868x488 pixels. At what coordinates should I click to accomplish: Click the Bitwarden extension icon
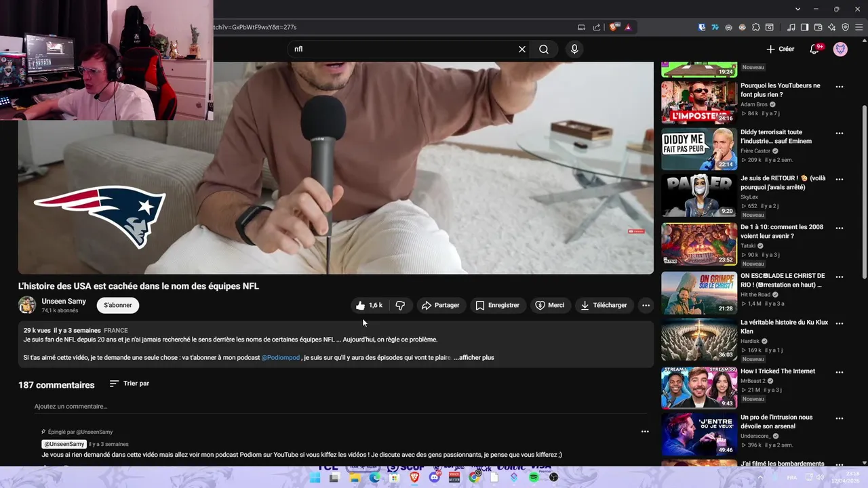[702, 27]
